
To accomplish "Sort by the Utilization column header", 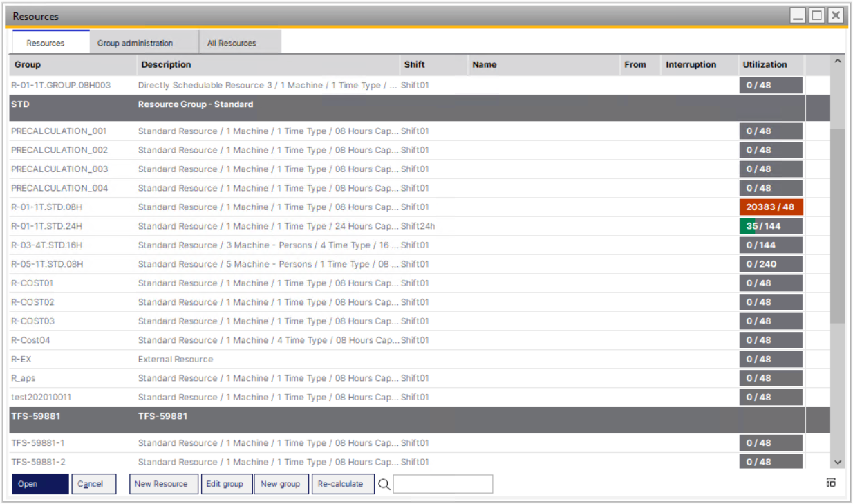I will click(x=765, y=64).
